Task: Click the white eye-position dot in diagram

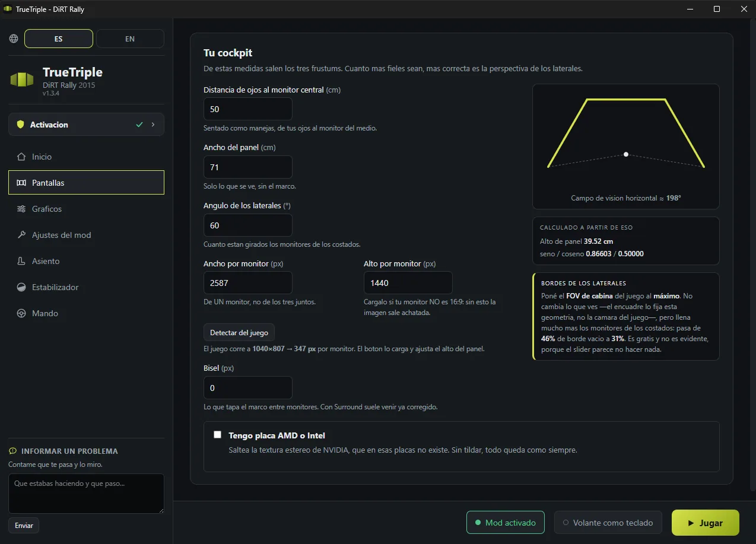Action: pos(626,154)
